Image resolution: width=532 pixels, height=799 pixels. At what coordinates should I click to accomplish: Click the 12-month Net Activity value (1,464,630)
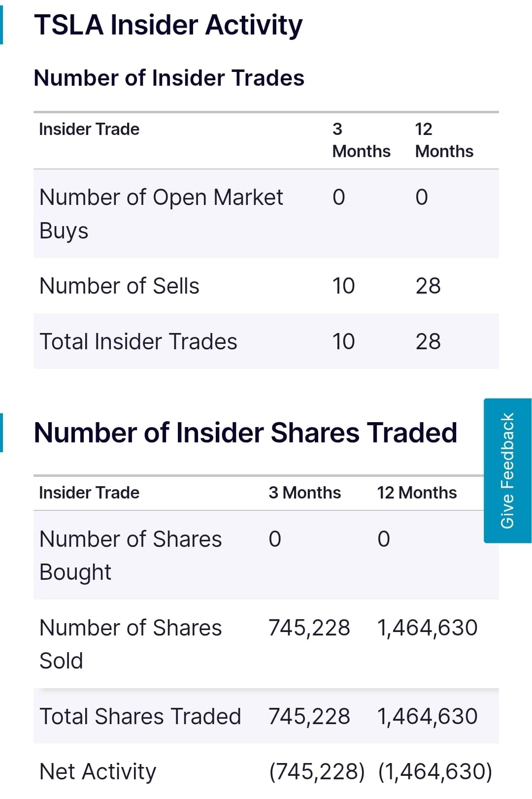pos(435,771)
